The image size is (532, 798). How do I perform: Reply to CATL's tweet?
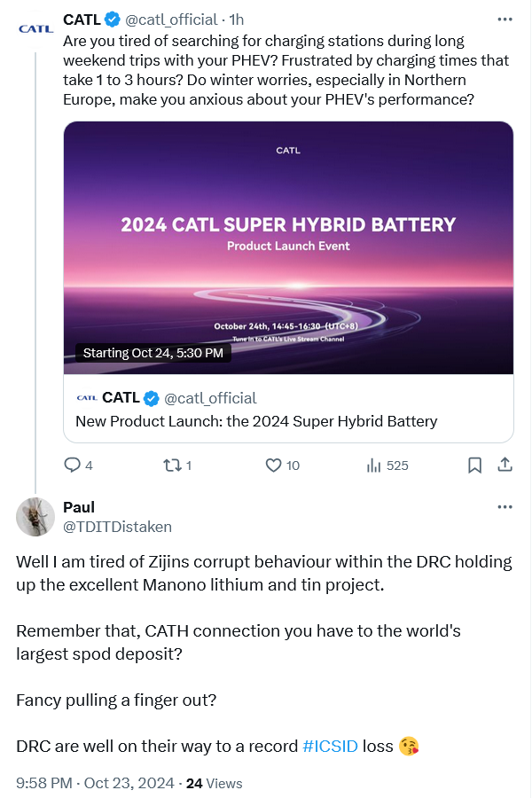[x=73, y=465]
